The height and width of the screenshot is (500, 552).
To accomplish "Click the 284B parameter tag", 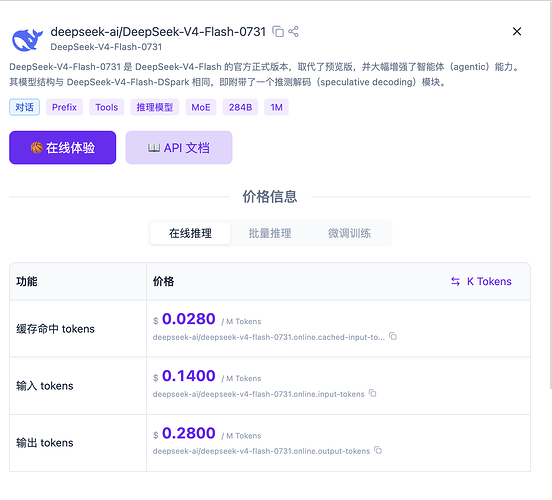I will [x=240, y=107].
